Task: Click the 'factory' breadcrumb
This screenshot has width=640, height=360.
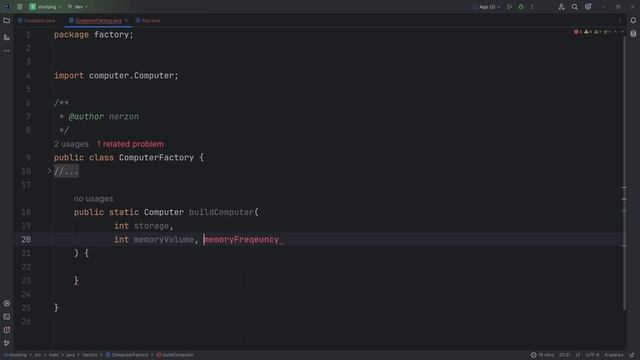Action: (90, 355)
